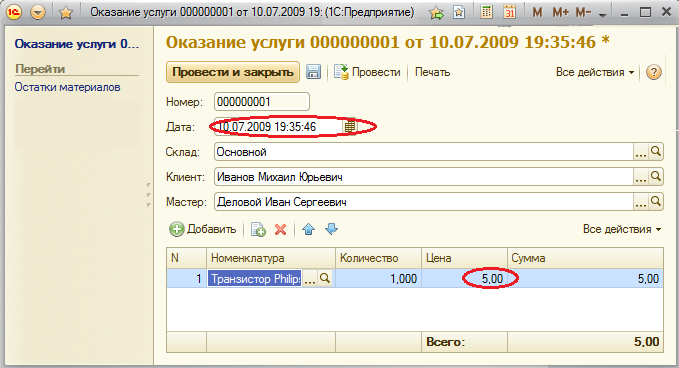The image size is (679, 368).
Task: Click the 'Дата' input field
Action: click(x=278, y=127)
